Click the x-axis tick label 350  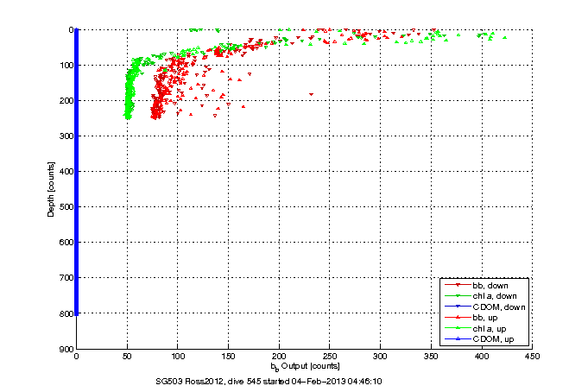(x=431, y=356)
